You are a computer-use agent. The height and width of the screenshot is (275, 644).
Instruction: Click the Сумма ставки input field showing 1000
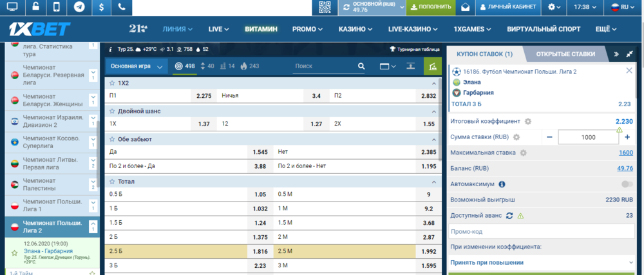[588, 138]
